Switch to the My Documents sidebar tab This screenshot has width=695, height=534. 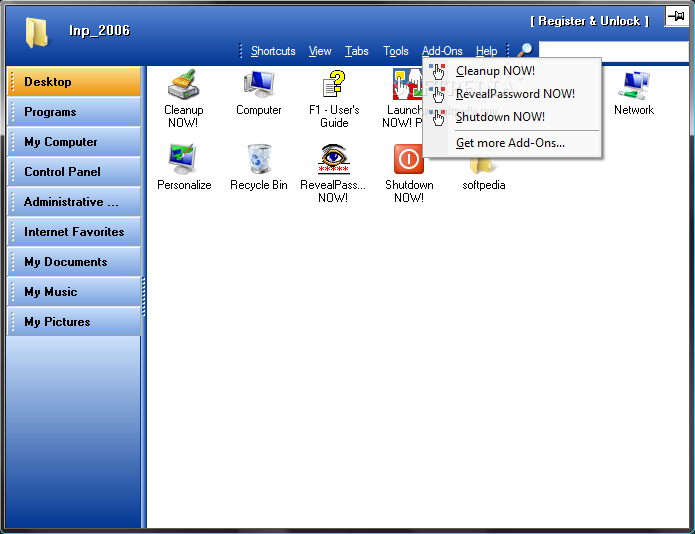74,262
